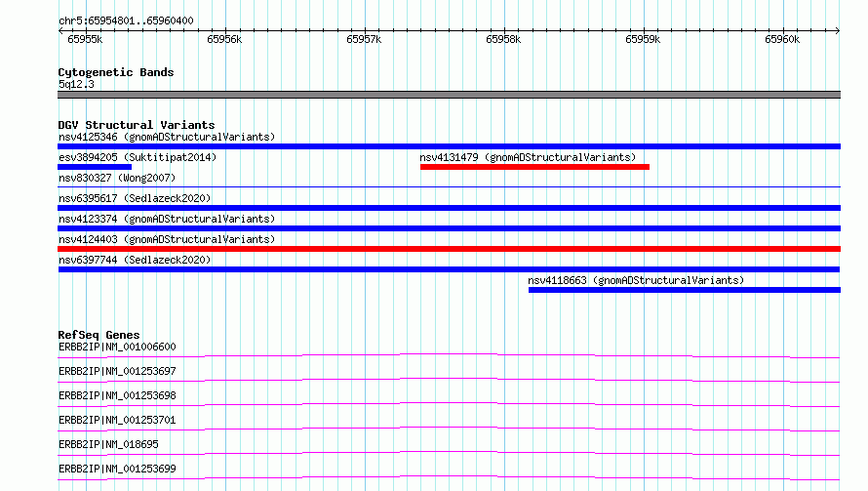Open transcript ERBB2IP|NM_001253698
Screen dimensions: 868x491
tap(117, 395)
